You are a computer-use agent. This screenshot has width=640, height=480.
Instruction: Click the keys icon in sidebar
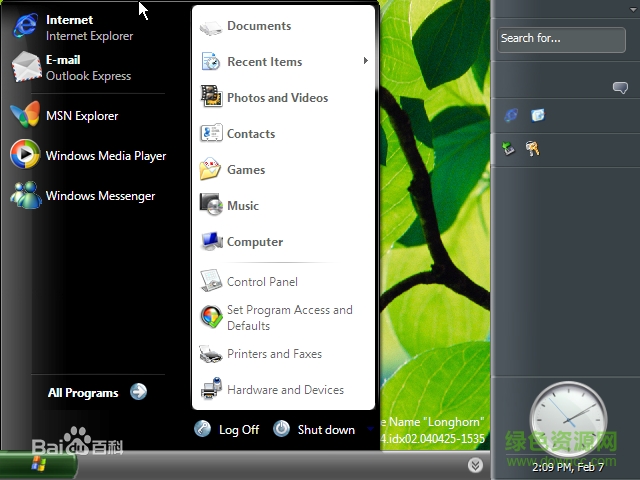pyautogui.click(x=533, y=148)
